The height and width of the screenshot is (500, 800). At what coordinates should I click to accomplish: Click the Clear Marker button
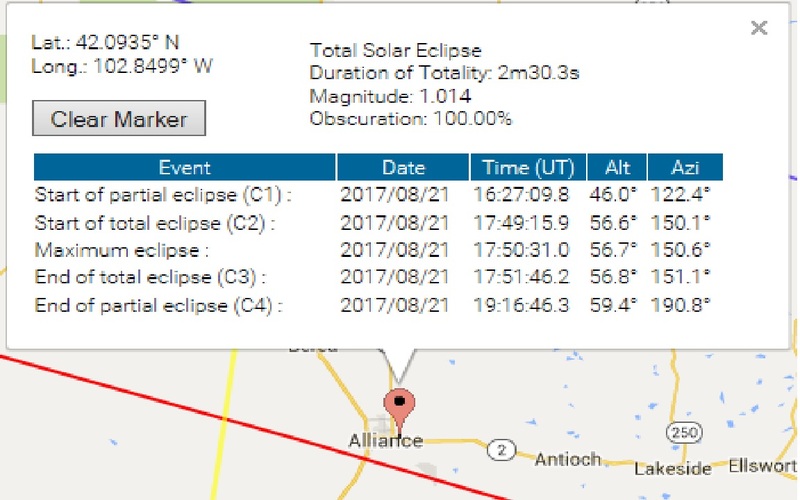pos(119,118)
